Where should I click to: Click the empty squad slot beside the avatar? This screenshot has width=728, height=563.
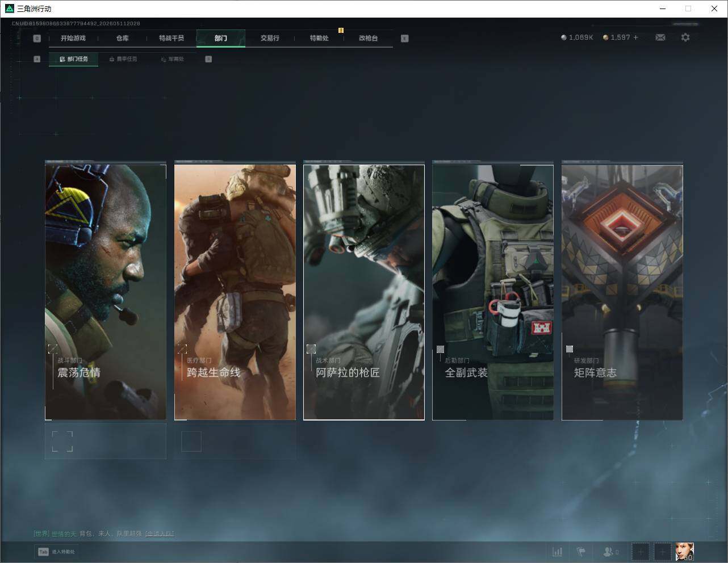(662, 552)
